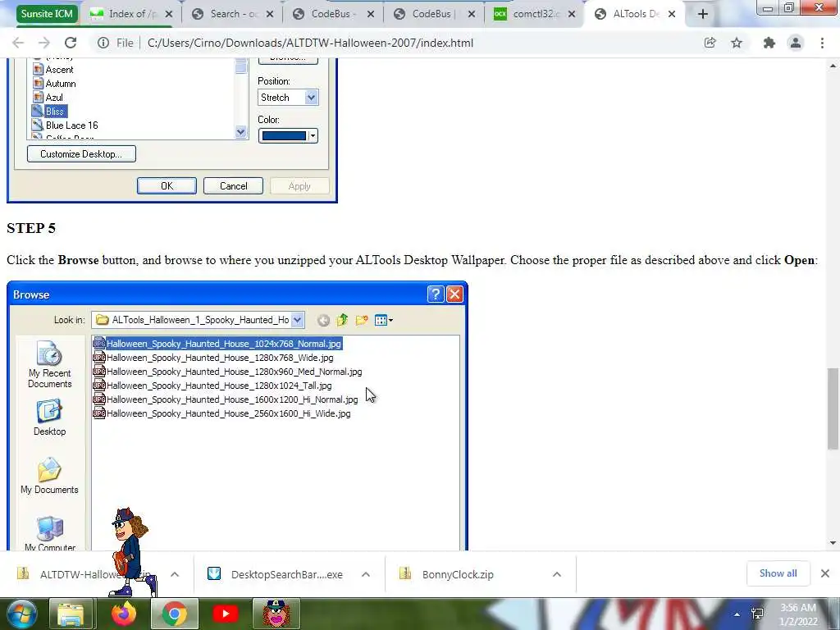Open the My Documents shortcut

(x=49, y=476)
